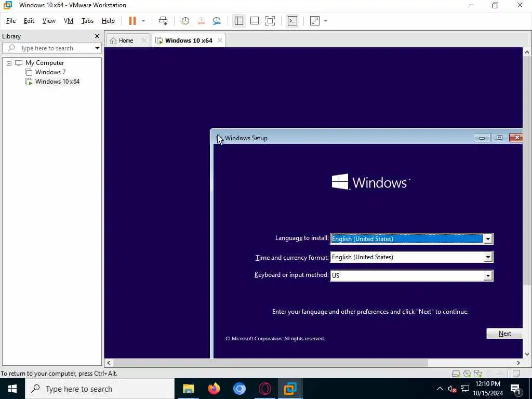Open the stretch guest dropdown arrow
The height and width of the screenshot is (399, 532).
tap(326, 21)
